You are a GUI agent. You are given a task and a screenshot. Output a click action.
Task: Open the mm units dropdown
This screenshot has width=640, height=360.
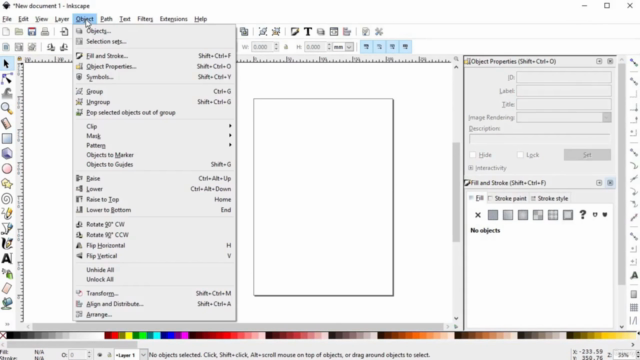click(x=349, y=47)
